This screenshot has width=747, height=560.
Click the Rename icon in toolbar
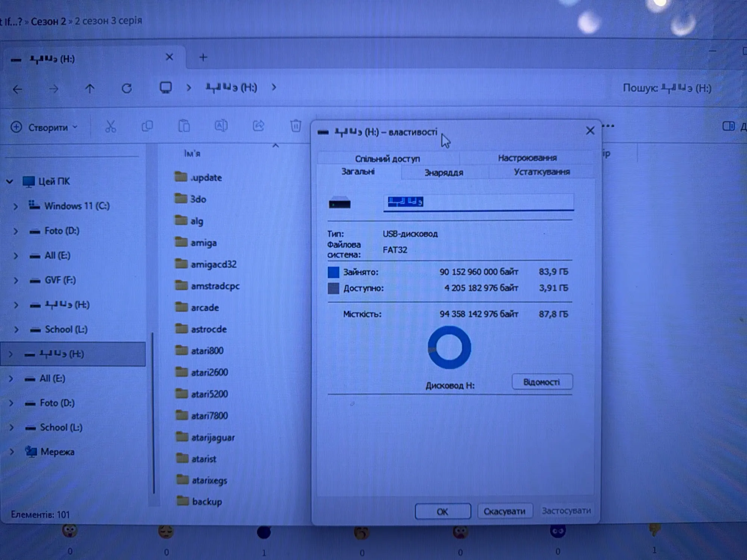point(221,126)
